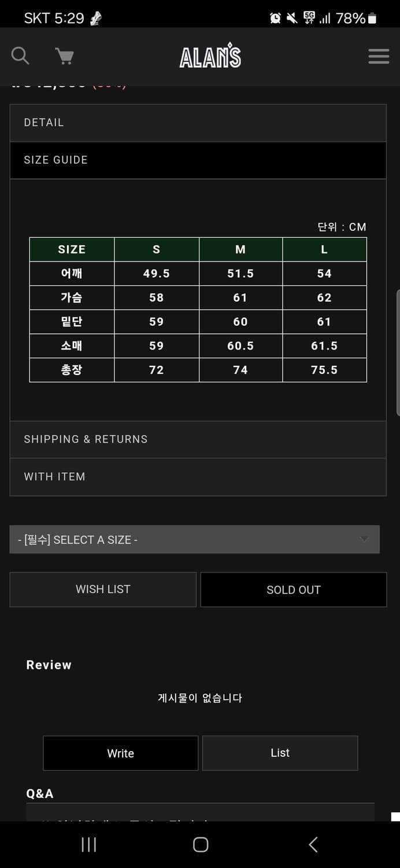Image resolution: width=400 pixels, height=868 pixels.
Task: Add item to WISH LIST
Action: pyautogui.click(x=103, y=589)
